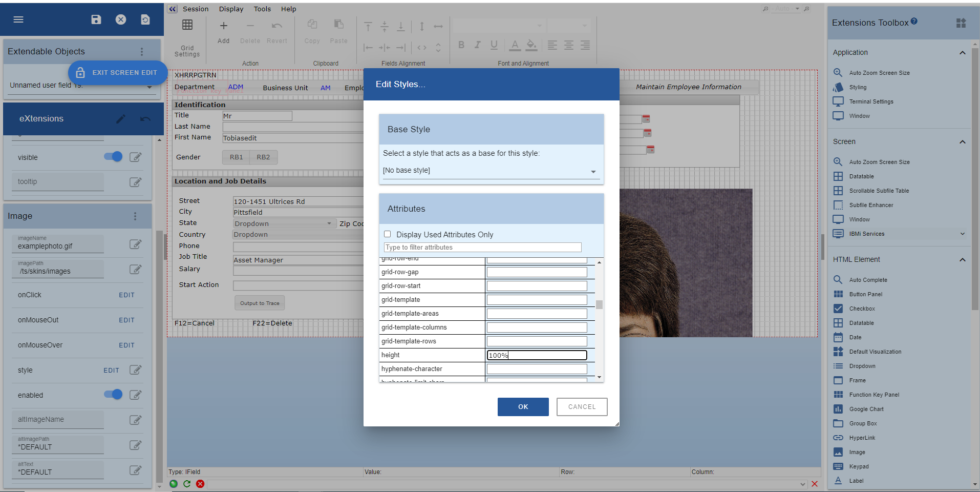Click the eXtensions pencil edit icon
This screenshot has width=980, height=492.
[x=121, y=119]
